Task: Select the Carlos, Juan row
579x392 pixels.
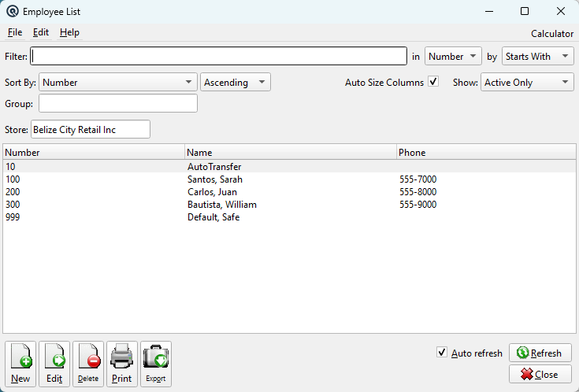Action: click(290, 192)
